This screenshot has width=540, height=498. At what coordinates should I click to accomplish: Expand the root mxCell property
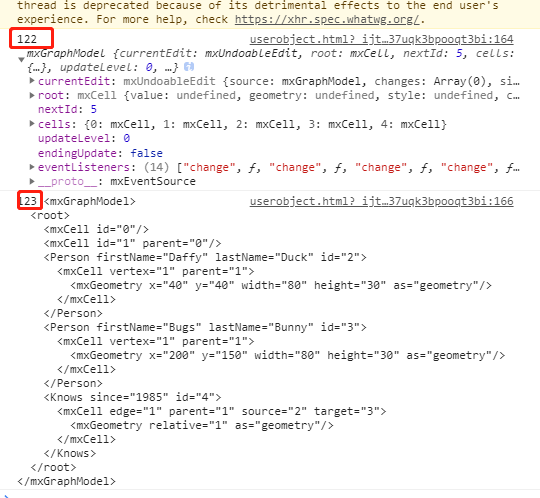32,95
